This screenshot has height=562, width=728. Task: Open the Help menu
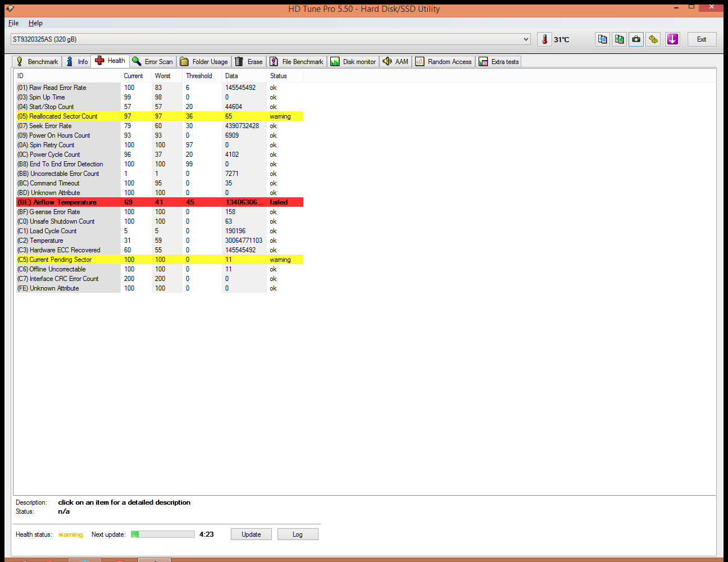[x=35, y=23]
